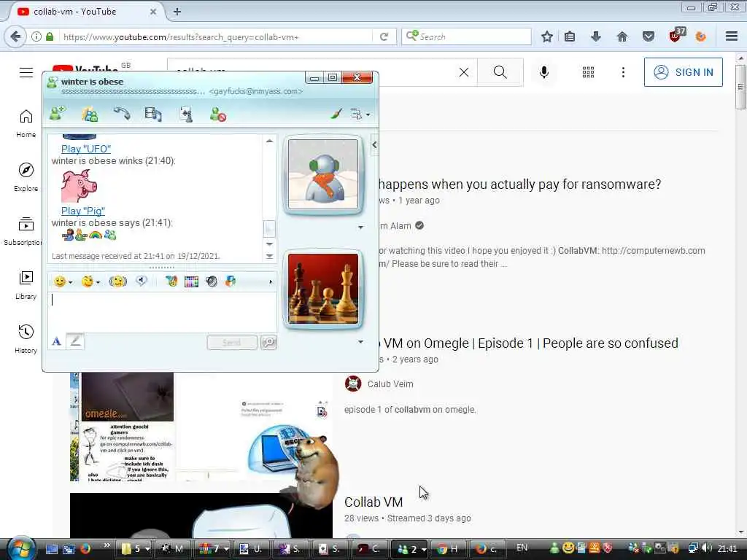Open the Collab VM video title
The height and width of the screenshot is (560, 747).
click(373, 502)
